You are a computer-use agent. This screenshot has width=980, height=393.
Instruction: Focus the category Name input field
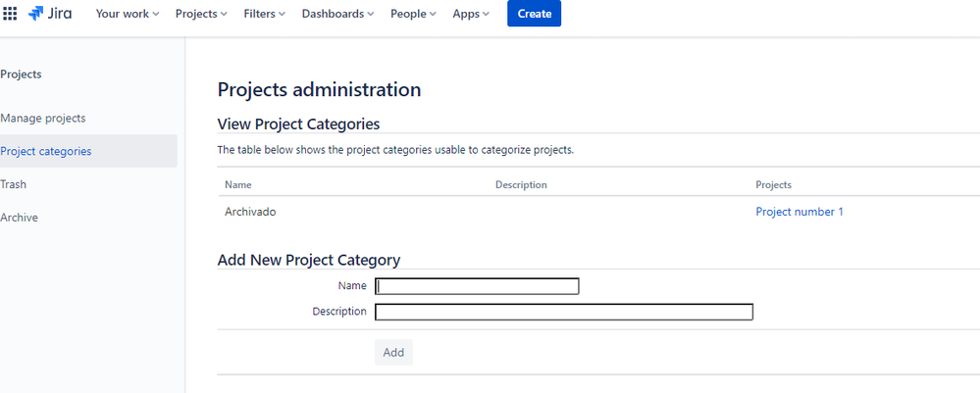478,286
